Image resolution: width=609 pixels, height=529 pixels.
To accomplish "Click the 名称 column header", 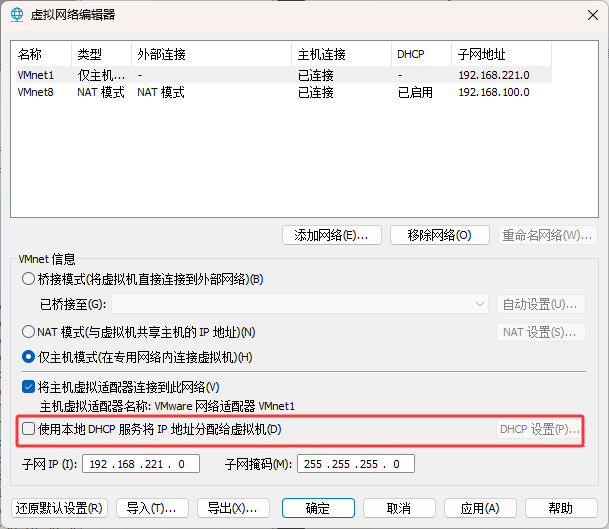I will (x=43, y=54).
